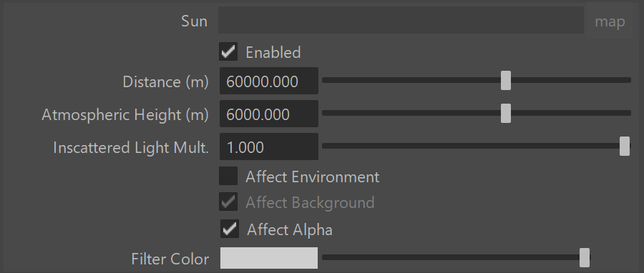Click the Distance slider handle
The height and width of the screenshot is (273, 644).
pos(506,80)
